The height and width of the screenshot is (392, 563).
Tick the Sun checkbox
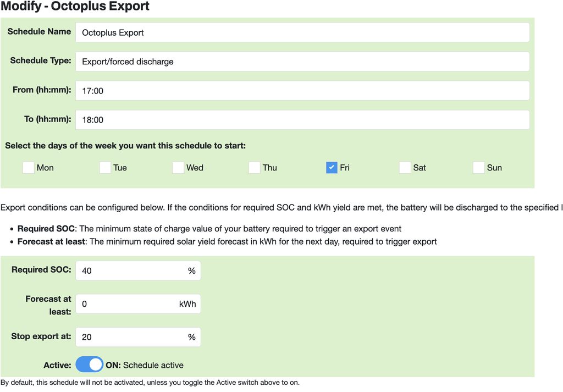pyautogui.click(x=479, y=168)
